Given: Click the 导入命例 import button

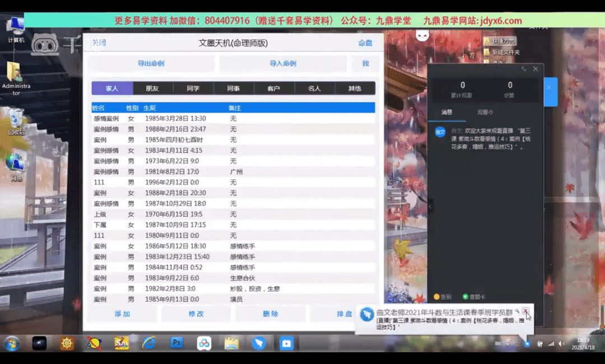Looking at the screenshot, I should [283, 64].
